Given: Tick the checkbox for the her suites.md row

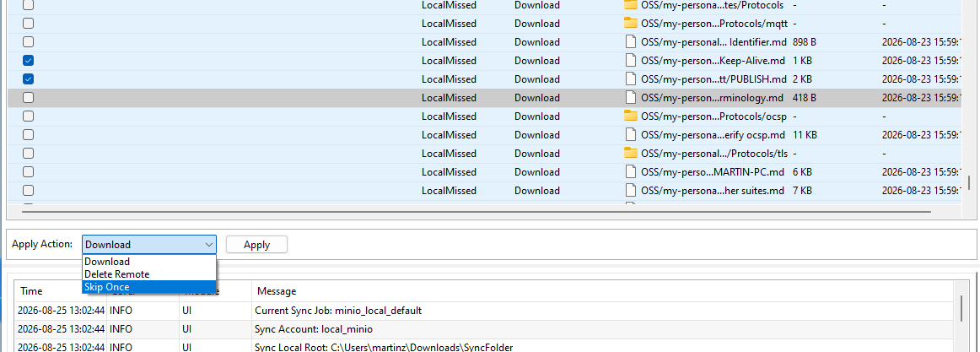Looking at the screenshot, I should pos(28,191).
